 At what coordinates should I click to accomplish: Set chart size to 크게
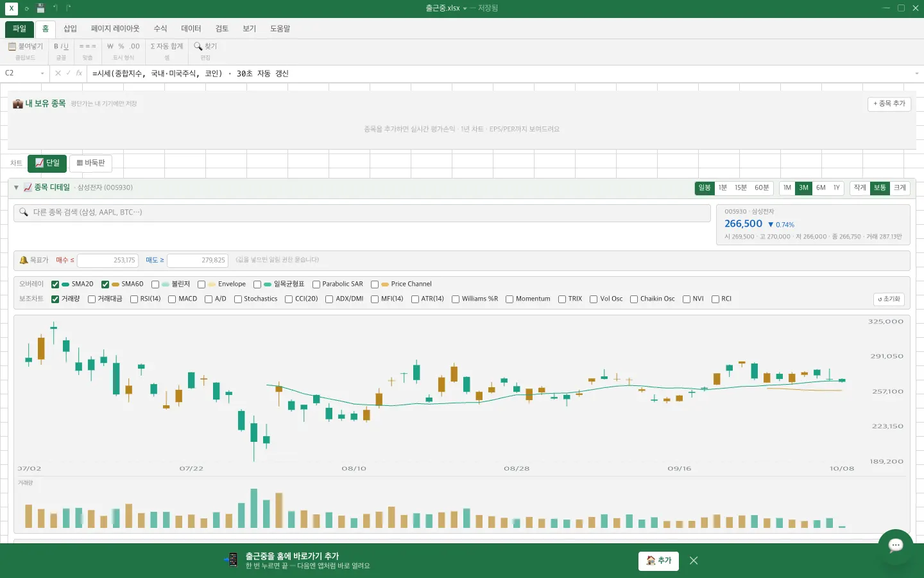click(900, 188)
